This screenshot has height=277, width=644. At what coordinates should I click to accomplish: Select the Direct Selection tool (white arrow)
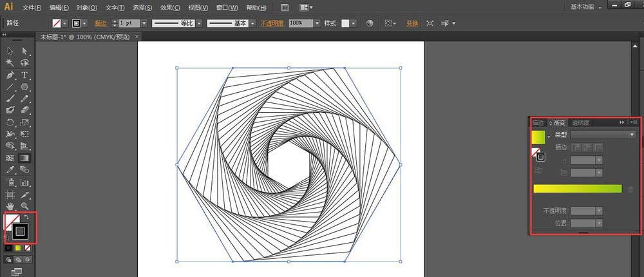coord(24,51)
